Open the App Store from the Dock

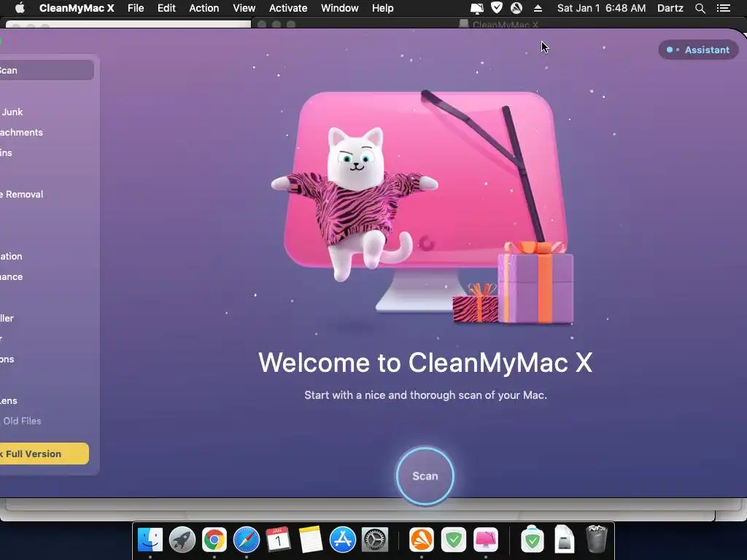[343, 540]
